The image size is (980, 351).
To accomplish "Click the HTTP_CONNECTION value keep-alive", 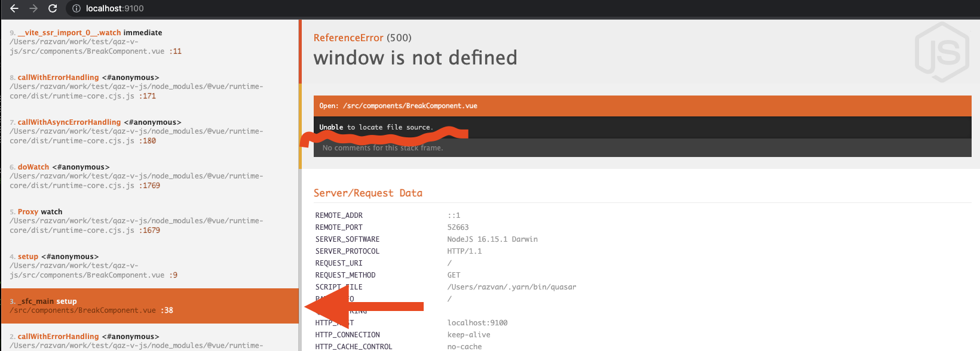I will point(468,335).
